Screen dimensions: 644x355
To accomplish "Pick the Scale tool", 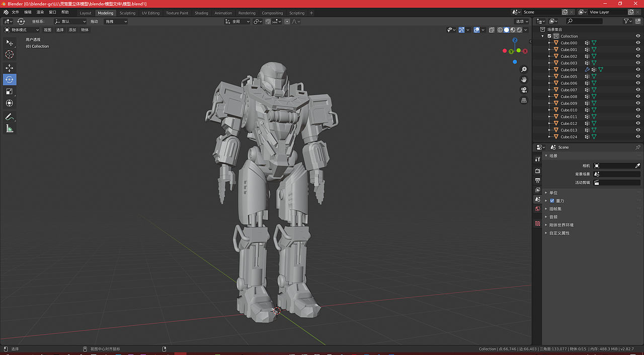I will tap(10, 91).
